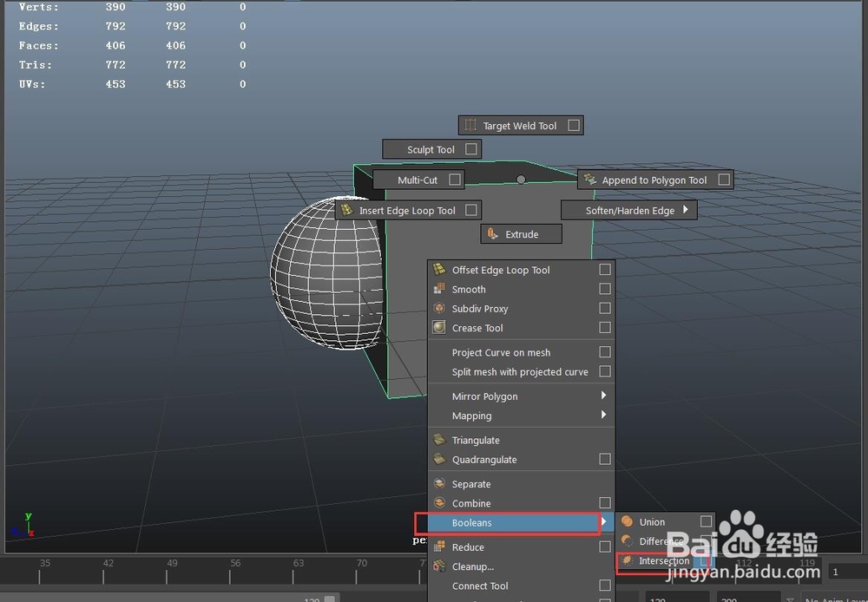
Task: Click the marking menu center dot
Action: point(521,180)
